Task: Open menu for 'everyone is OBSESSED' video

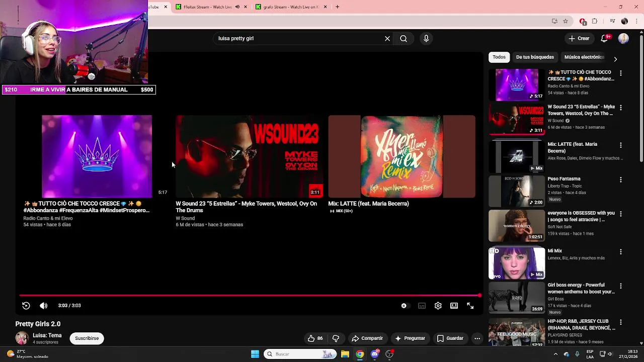Action: [x=621, y=214]
